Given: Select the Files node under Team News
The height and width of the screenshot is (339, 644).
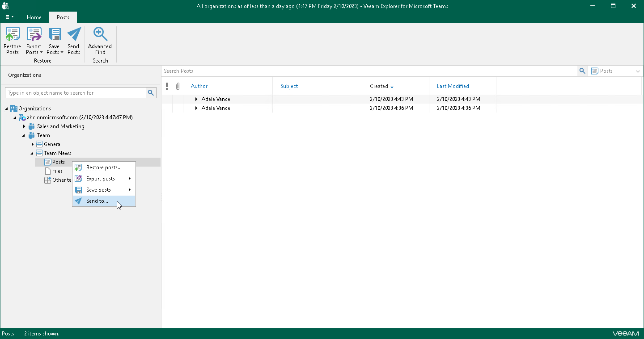Looking at the screenshot, I should click(x=57, y=171).
